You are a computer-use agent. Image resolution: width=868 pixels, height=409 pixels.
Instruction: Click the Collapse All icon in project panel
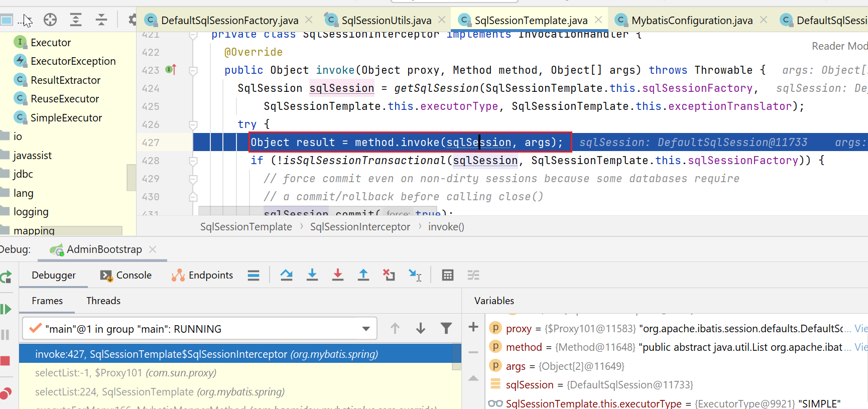click(101, 20)
